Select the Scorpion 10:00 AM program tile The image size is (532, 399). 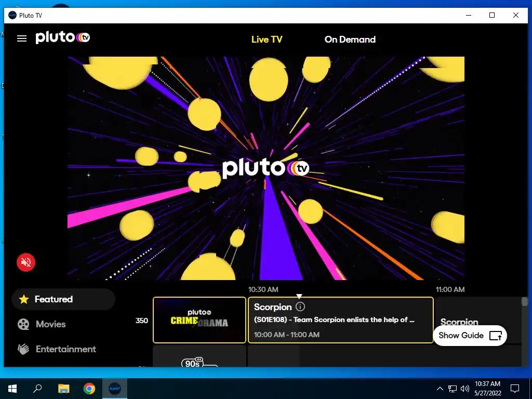(x=341, y=320)
